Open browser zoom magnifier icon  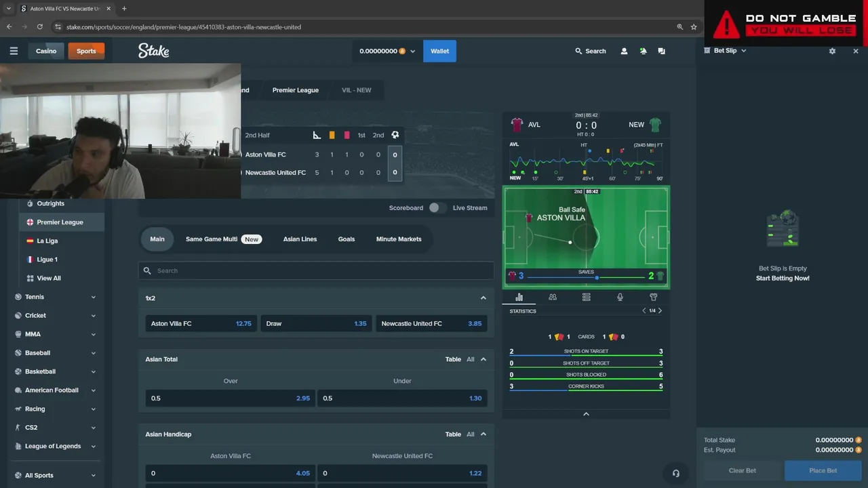[x=679, y=26]
